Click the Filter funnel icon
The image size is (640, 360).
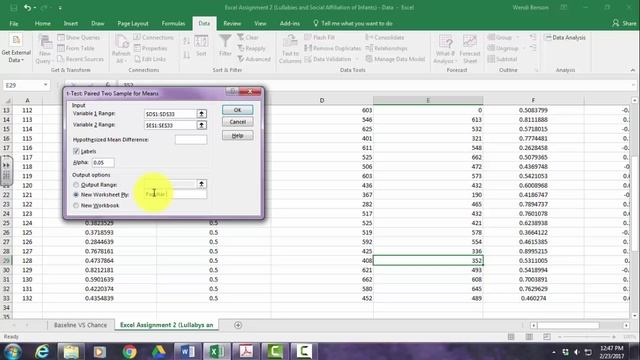225,41
